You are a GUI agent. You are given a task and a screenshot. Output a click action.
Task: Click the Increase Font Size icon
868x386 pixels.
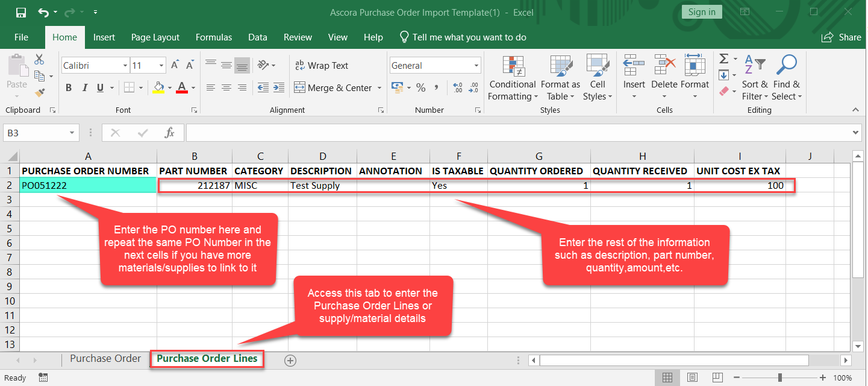click(x=175, y=65)
